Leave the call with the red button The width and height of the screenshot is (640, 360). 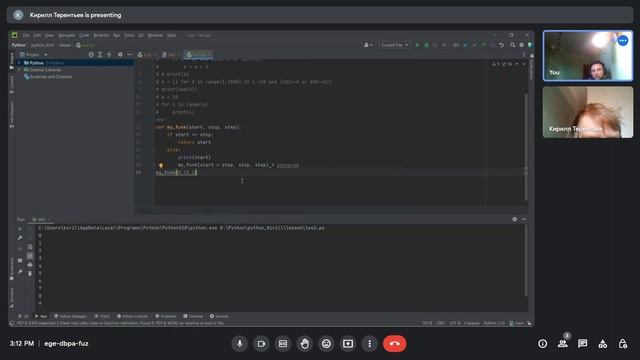tap(394, 344)
